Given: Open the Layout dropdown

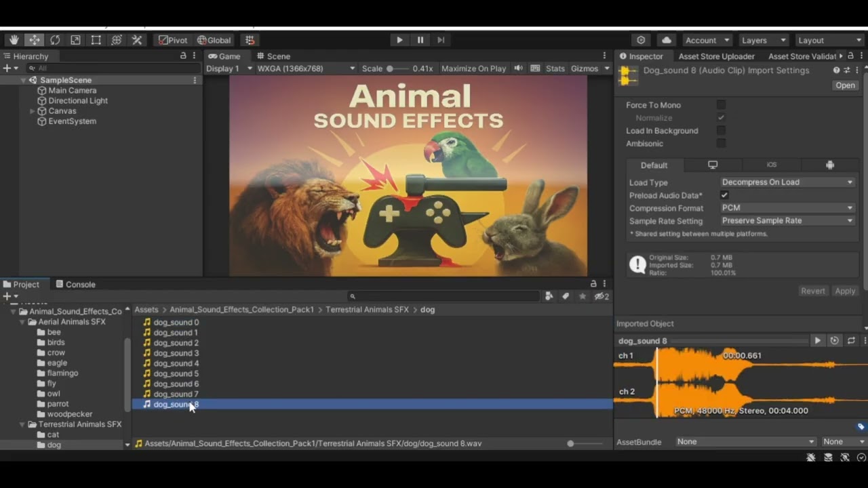Looking at the screenshot, I should 829,40.
